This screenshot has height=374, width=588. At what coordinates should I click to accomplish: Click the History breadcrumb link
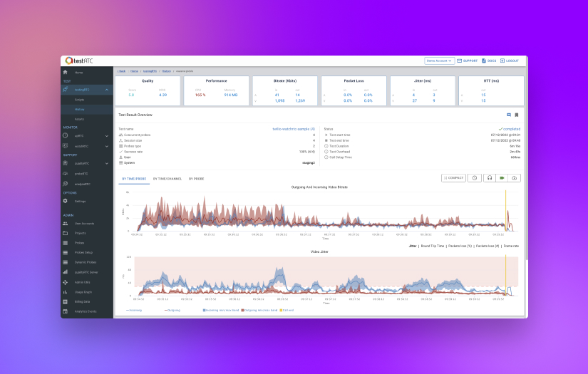166,71
